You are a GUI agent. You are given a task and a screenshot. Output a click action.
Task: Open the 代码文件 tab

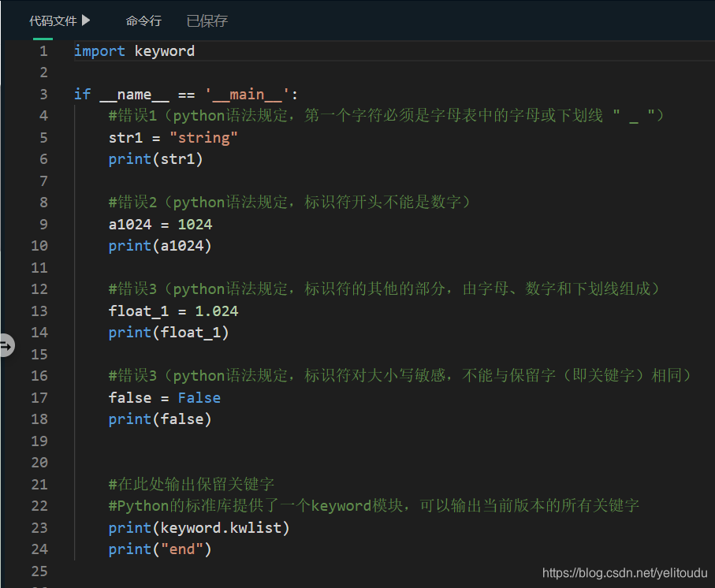tap(53, 21)
